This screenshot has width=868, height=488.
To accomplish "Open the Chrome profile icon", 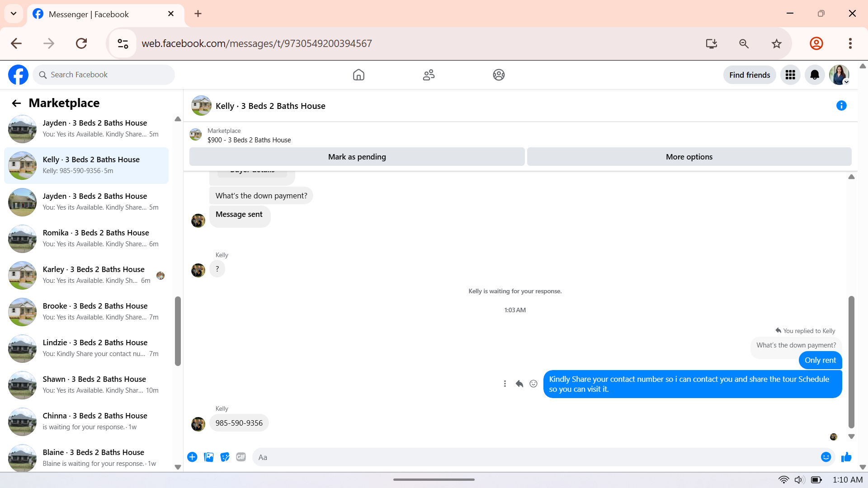I will pyautogui.click(x=816, y=43).
